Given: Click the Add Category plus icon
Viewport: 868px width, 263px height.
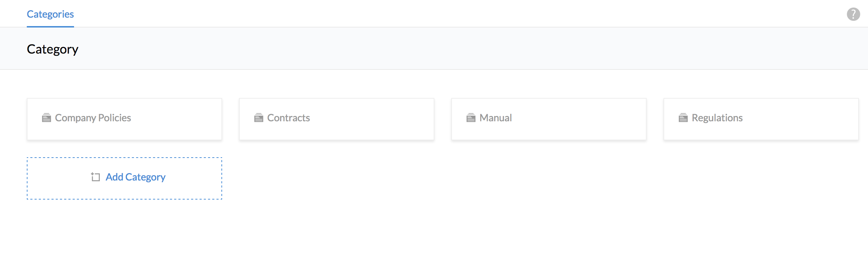Looking at the screenshot, I should 96,177.
